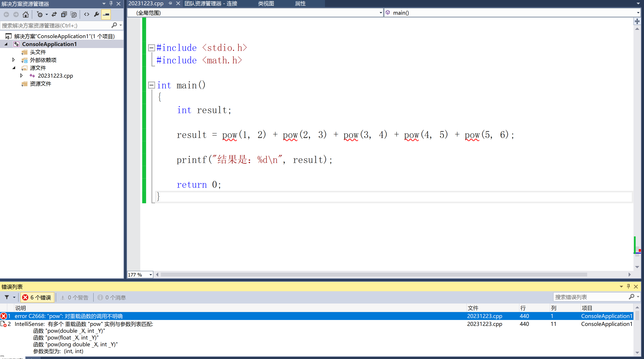The image size is (644, 359).
Task: Collapse the #include region outline
Action: (x=151, y=48)
